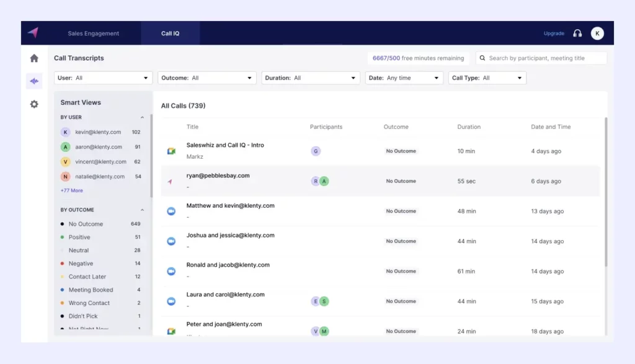Open the Outcome filter dropdown

[206, 78]
